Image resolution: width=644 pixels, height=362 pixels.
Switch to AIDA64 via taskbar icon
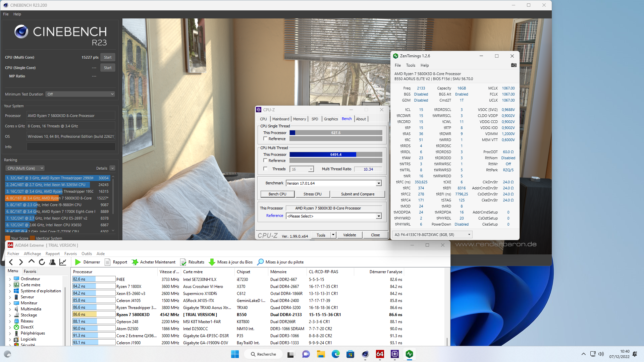pyautogui.click(x=380, y=354)
